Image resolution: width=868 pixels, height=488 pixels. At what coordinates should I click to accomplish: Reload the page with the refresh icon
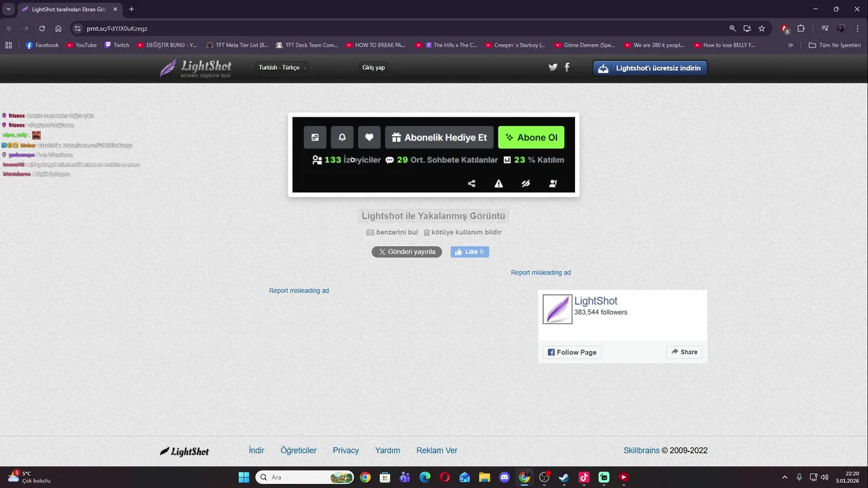coord(42,28)
